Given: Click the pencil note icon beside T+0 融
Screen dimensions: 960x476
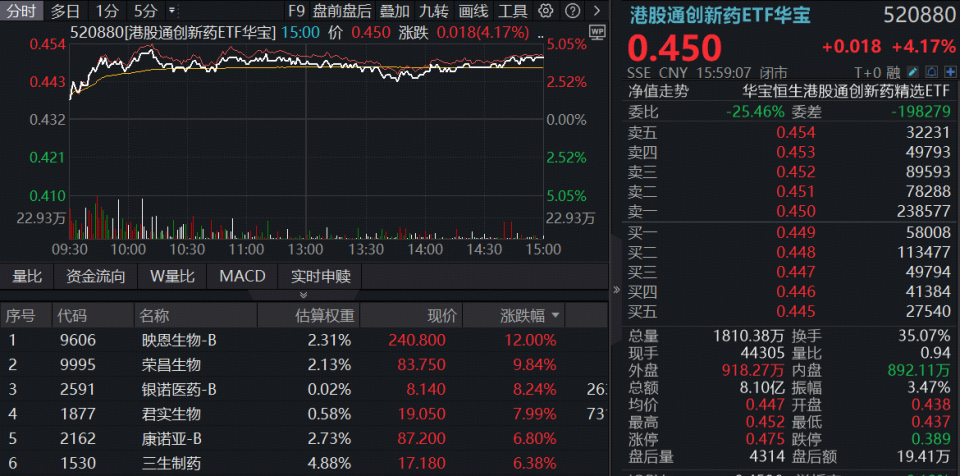Looking at the screenshot, I should 913,72.
